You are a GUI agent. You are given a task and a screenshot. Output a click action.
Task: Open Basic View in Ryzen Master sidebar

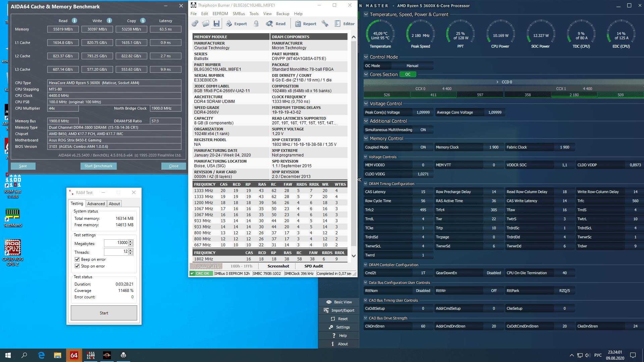point(339,302)
